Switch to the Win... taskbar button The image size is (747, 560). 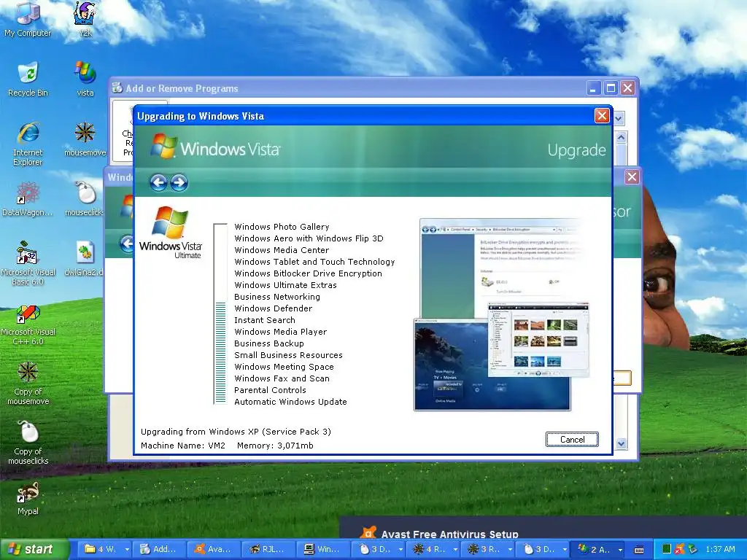322,549
